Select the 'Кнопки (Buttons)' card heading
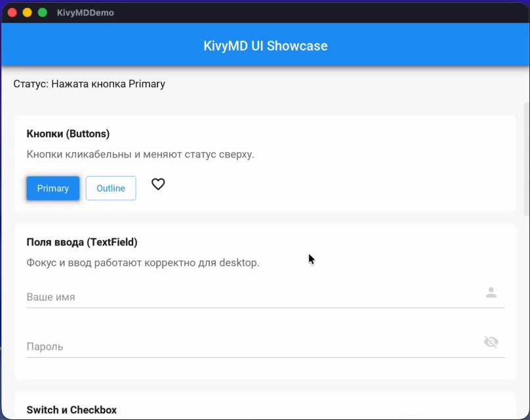 (x=68, y=134)
